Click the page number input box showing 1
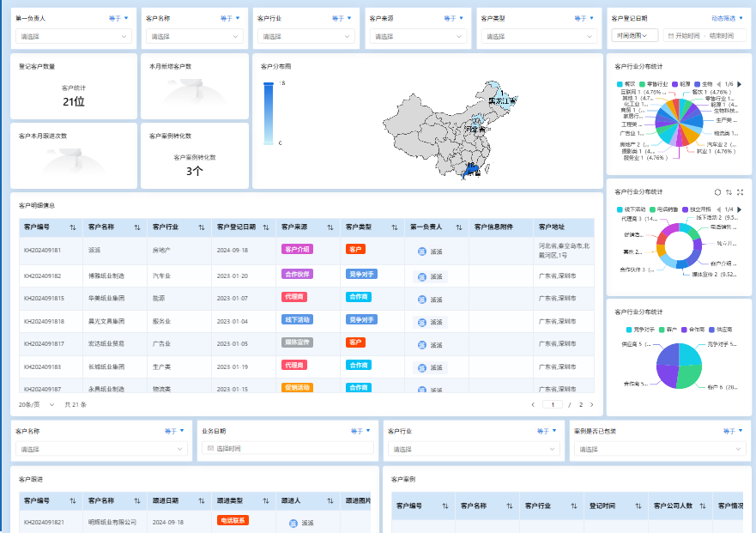Screen dimensions: 756x533 point(553,403)
